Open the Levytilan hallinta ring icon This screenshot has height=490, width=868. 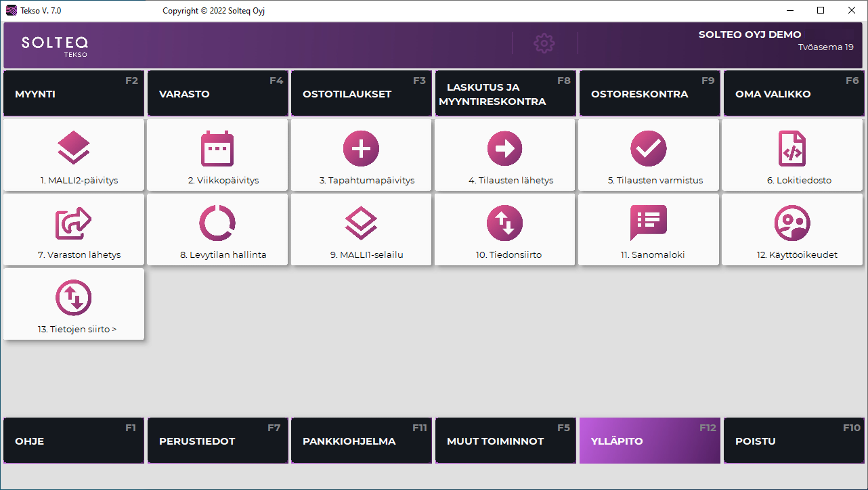[217, 223]
